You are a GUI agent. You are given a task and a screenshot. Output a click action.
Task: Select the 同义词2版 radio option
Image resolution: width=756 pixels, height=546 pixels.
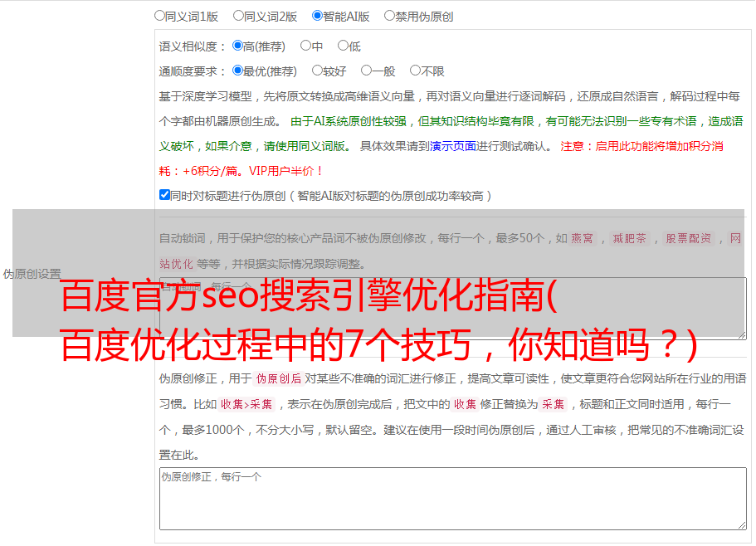point(238,16)
